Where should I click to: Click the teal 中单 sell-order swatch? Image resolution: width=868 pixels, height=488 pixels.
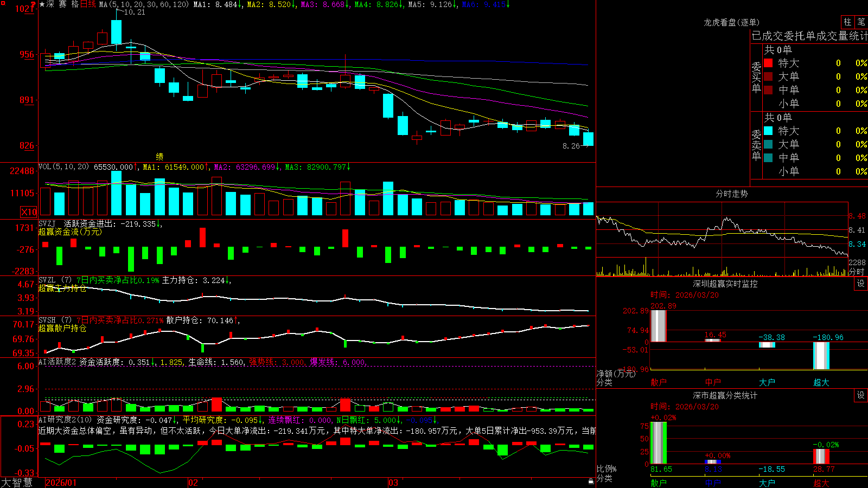(x=768, y=158)
